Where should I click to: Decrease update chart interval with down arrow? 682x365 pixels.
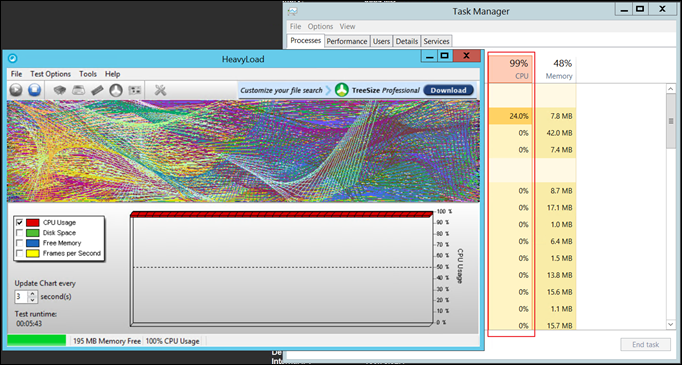click(33, 300)
